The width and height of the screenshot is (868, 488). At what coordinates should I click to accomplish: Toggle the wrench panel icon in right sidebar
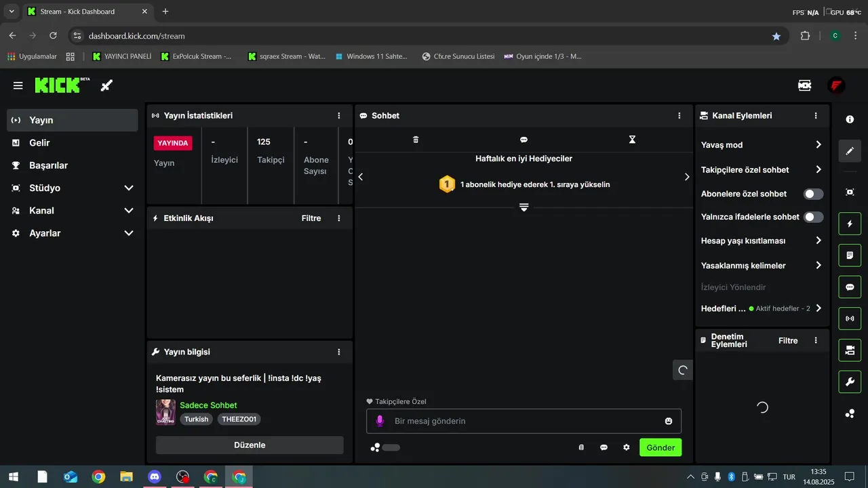[x=850, y=382]
